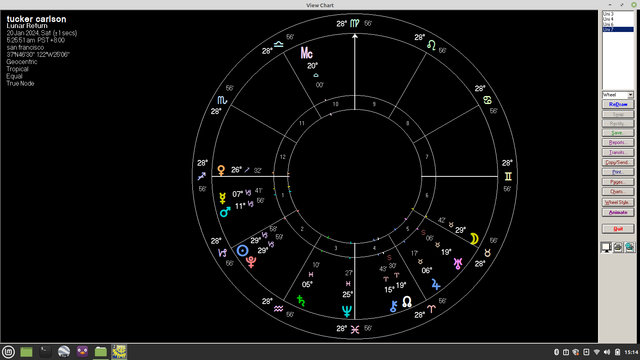This screenshot has width=640, height=360.
Task: Click the white North Node glyph
Action: tap(407, 302)
